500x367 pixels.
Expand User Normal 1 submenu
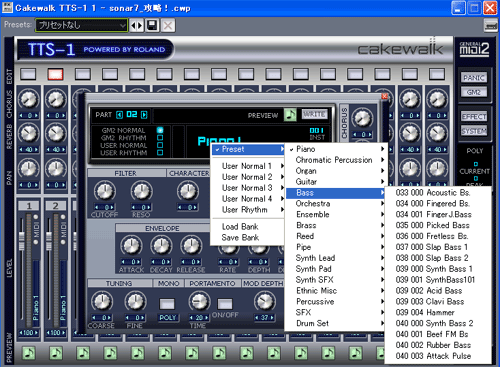[x=248, y=166]
